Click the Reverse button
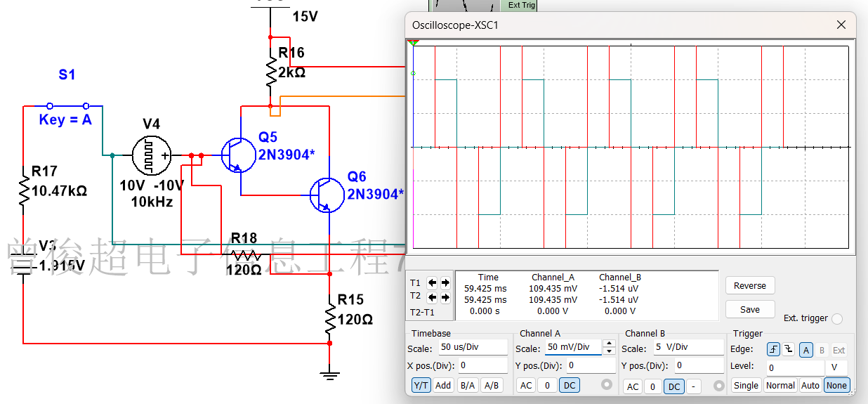The height and width of the screenshot is (404, 868). coord(750,285)
